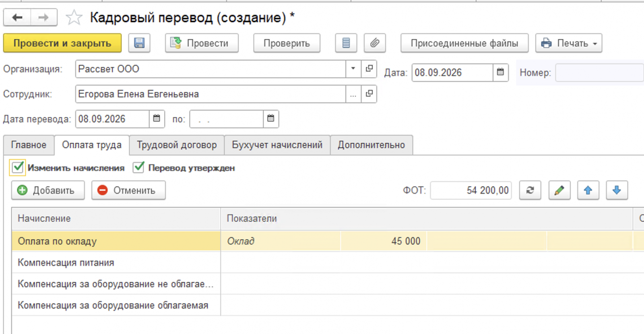Image resolution: width=644 pixels, height=334 pixels.
Task: Click the Дата перевода input field
Action: 112,119
